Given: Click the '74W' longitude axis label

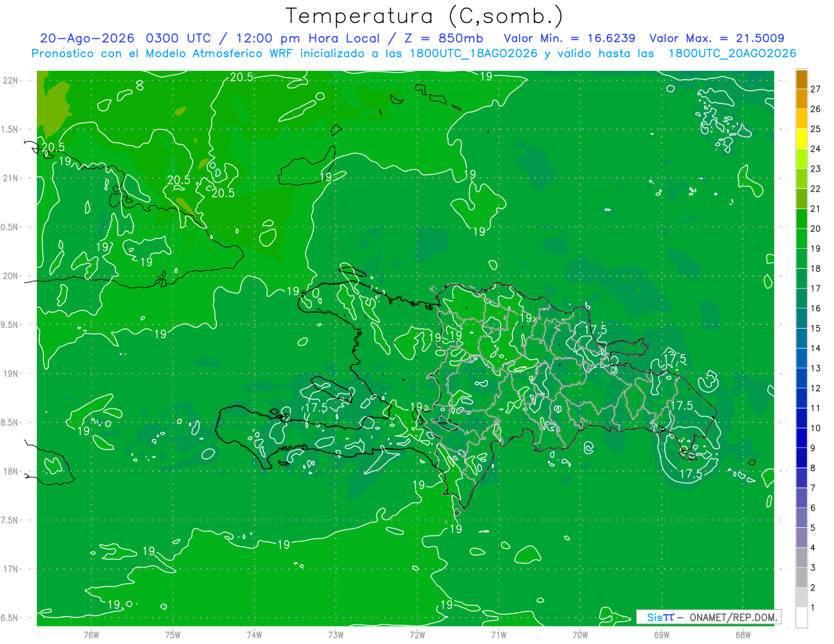Looking at the screenshot, I should coord(254,634).
